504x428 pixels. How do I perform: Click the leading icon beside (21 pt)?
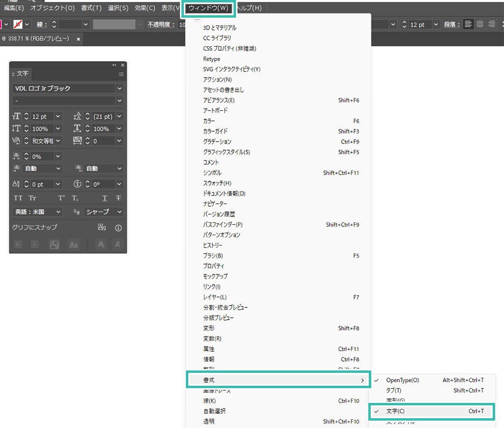(77, 116)
